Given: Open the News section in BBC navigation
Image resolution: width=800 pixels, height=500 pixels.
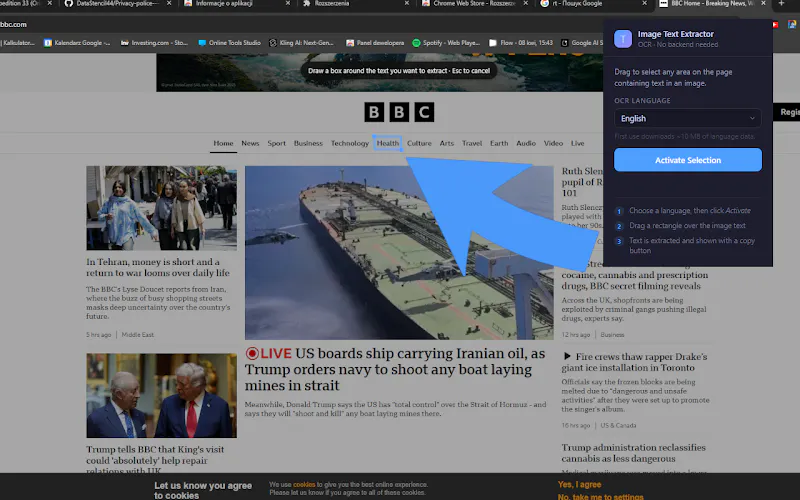Looking at the screenshot, I should point(250,143).
